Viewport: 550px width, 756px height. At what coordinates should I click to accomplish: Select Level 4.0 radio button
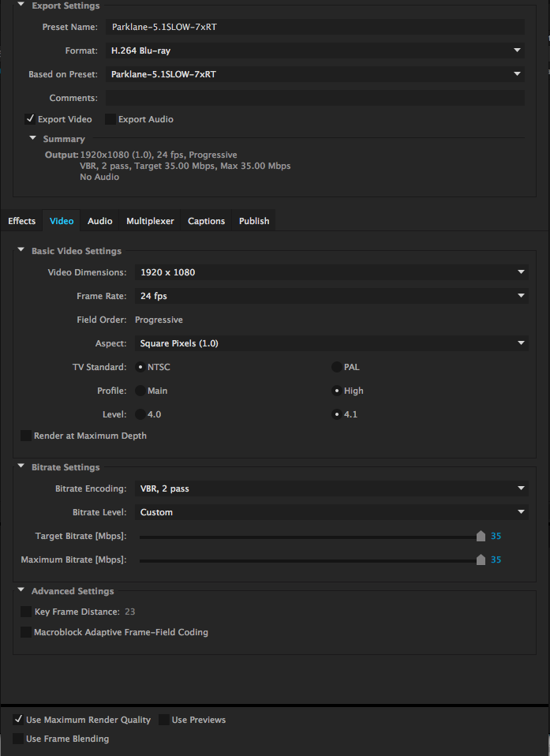click(x=140, y=414)
